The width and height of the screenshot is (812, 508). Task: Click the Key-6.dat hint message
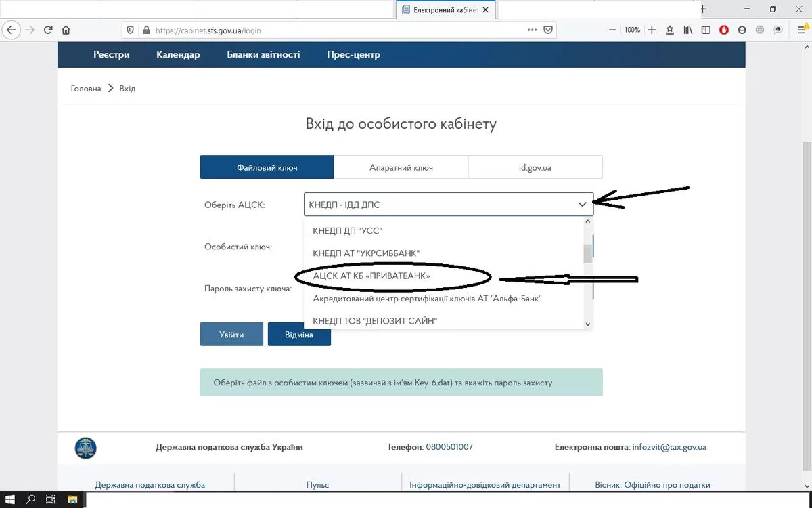[401, 383]
